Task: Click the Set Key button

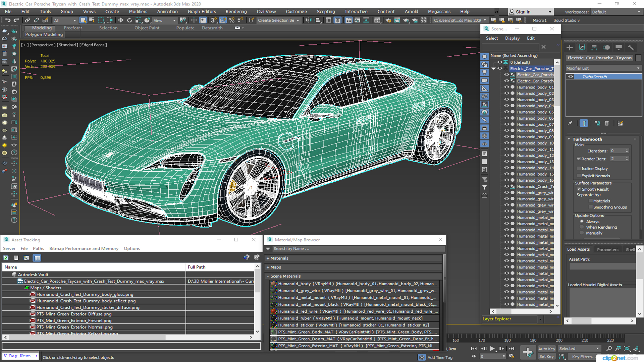Action: (x=546, y=356)
